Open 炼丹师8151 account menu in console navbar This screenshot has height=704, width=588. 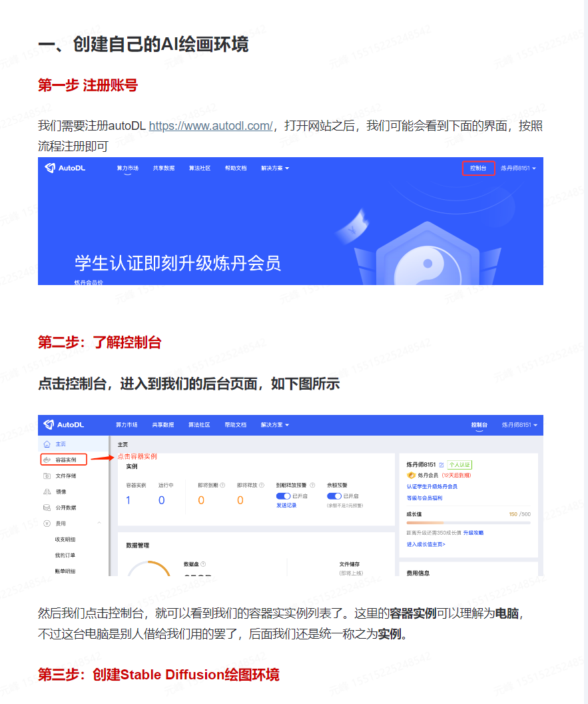[520, 425]
